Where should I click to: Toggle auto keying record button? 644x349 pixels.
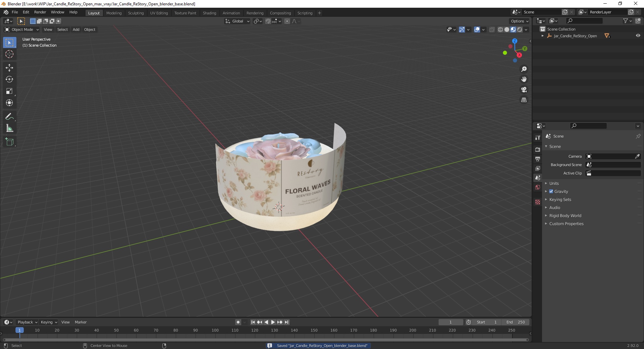[x=238, y=322]
